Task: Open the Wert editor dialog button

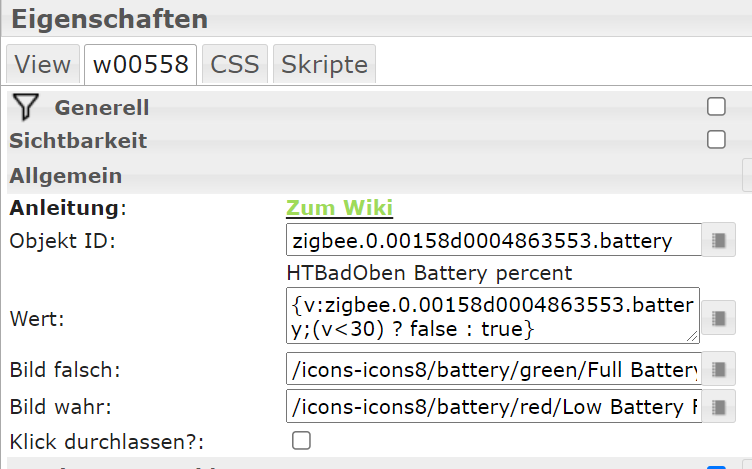Action: pos(718,318)
